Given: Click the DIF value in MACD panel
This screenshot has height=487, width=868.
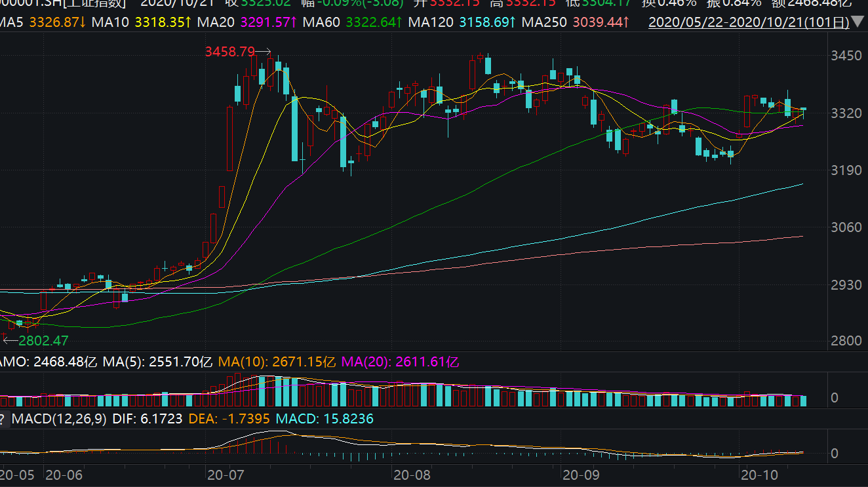Looking at the screenshot, I should (x=148, y=418).
